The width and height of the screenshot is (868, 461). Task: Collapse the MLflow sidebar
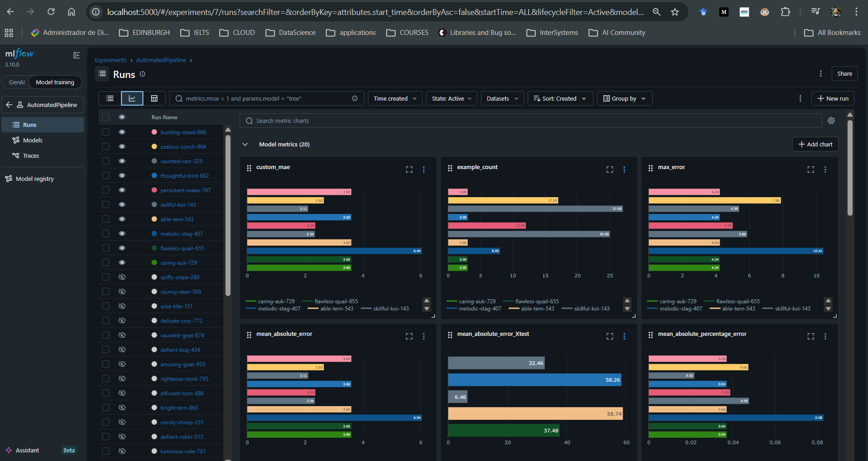pos(77,55)
